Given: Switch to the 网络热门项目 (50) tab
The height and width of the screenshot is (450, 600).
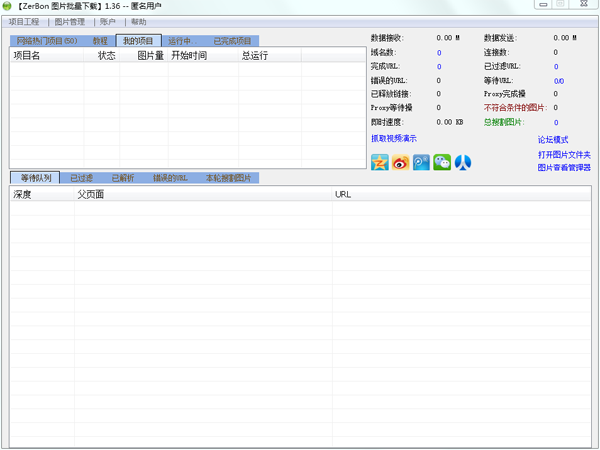Looking at the screenshot, I should tap(47, 41).
